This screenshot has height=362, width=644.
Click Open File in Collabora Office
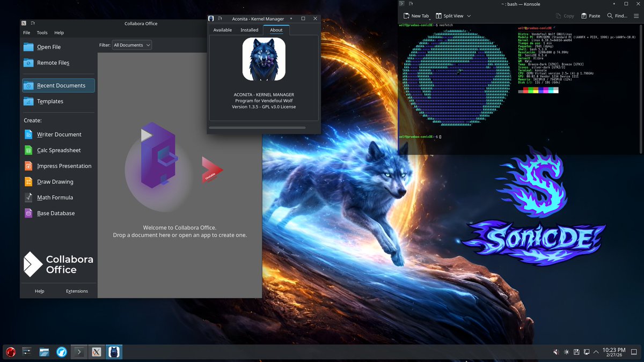coord(58,47)
